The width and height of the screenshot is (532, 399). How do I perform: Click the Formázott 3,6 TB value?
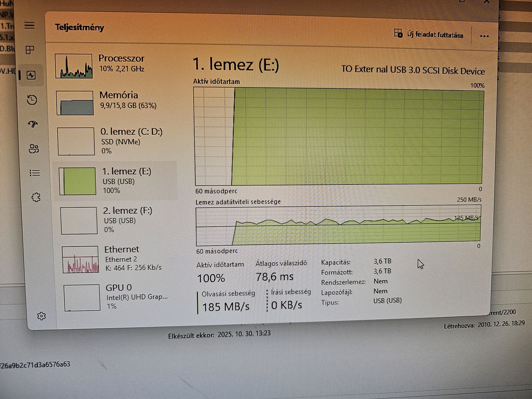(382, 271)
